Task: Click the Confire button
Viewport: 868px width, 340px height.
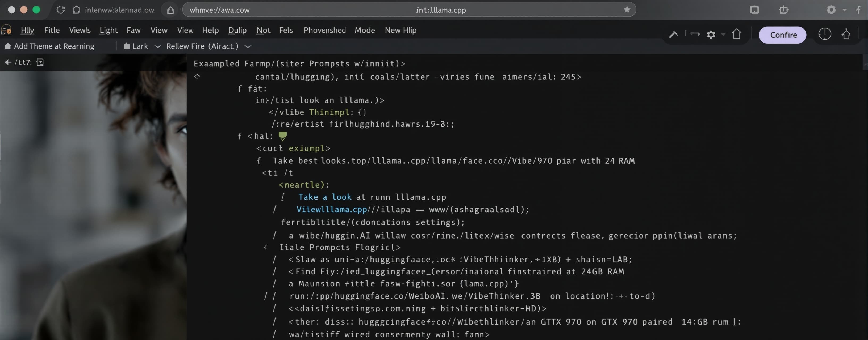Action: [x=782, y=35]
